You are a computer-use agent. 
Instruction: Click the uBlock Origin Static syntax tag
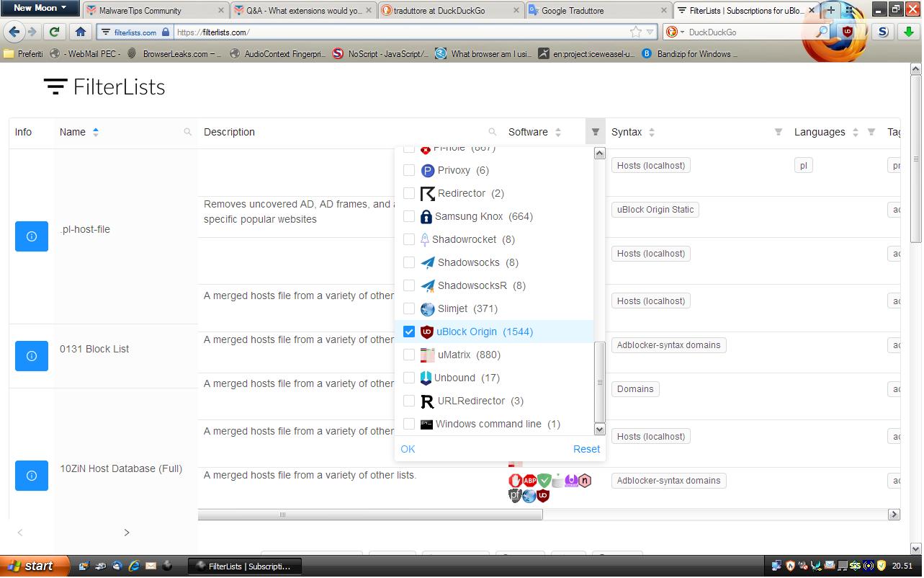pyautogui.click(x=655, y=210)
